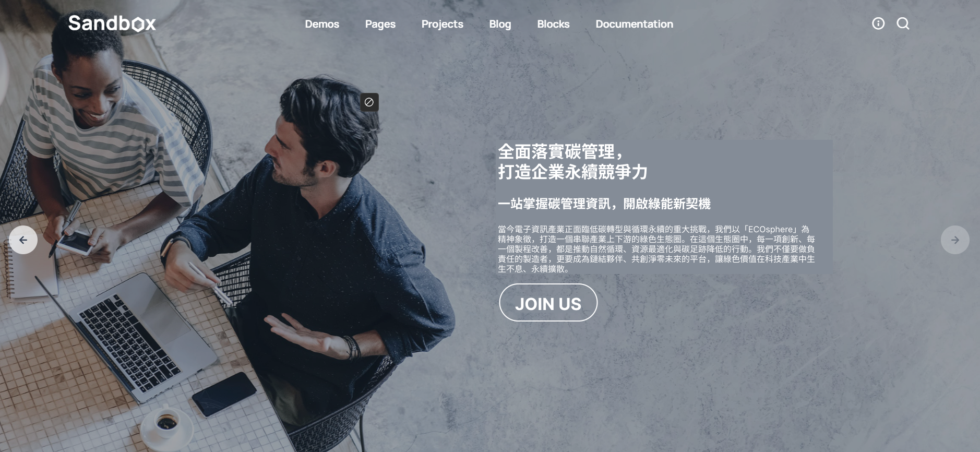
Task: Click the Sandbox logo
Action: pos(112,23)
